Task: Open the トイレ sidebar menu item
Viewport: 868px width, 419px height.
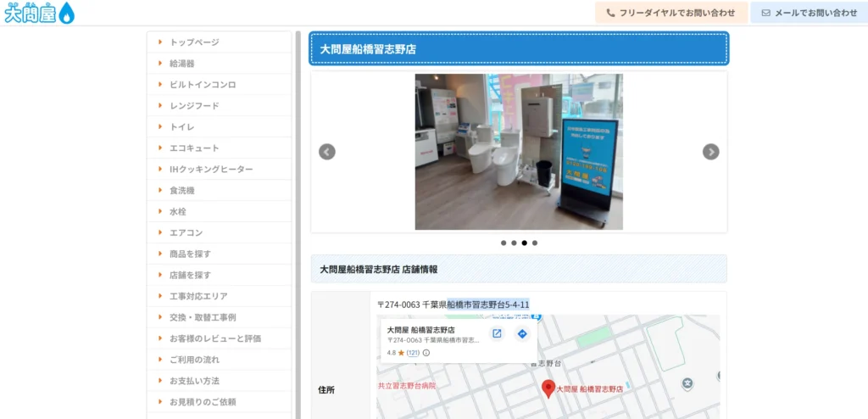Action: click(x=181, y=127)
